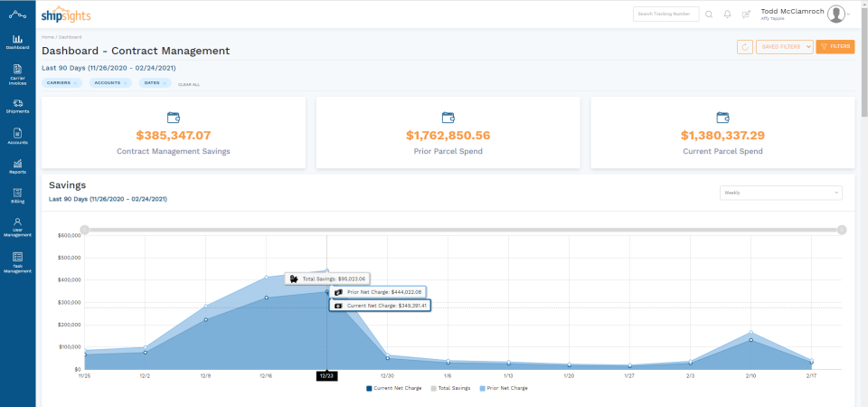Toggle Prior Net Charge legend series
Viewport: 868px width, 407px height.
[504, 388]
